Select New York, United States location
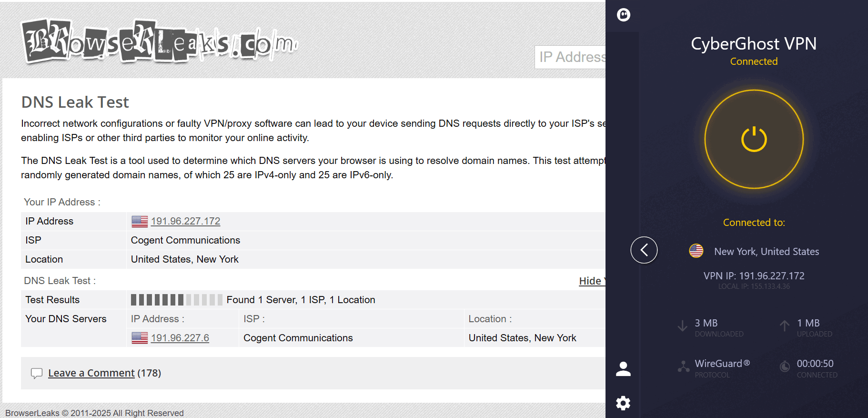This screenshot has height=418, width=868. pos(767,252)
